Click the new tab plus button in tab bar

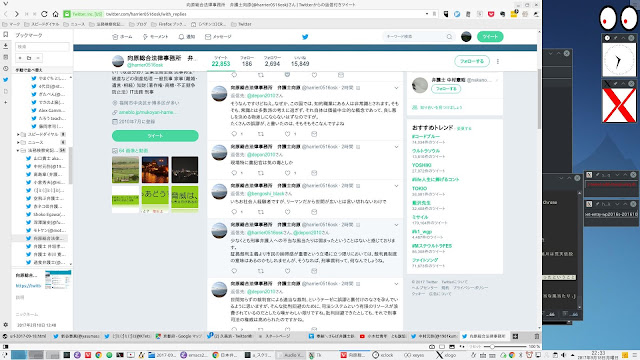pos(516,336)
